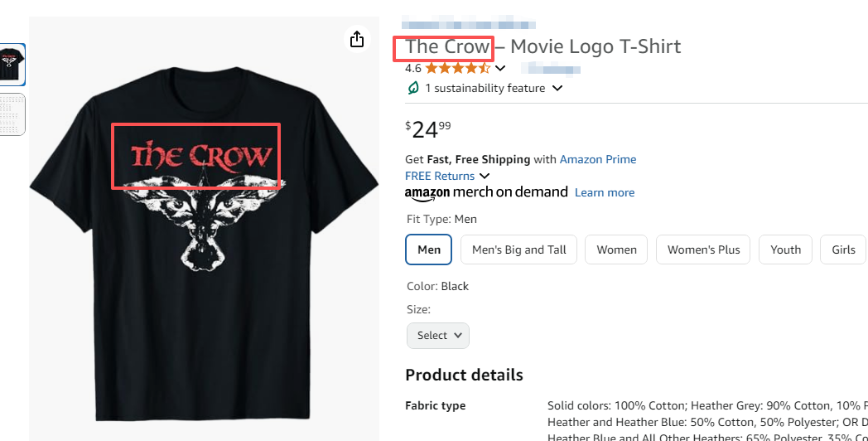Pick the Women's Plus fit type

[x=704, y=250]
